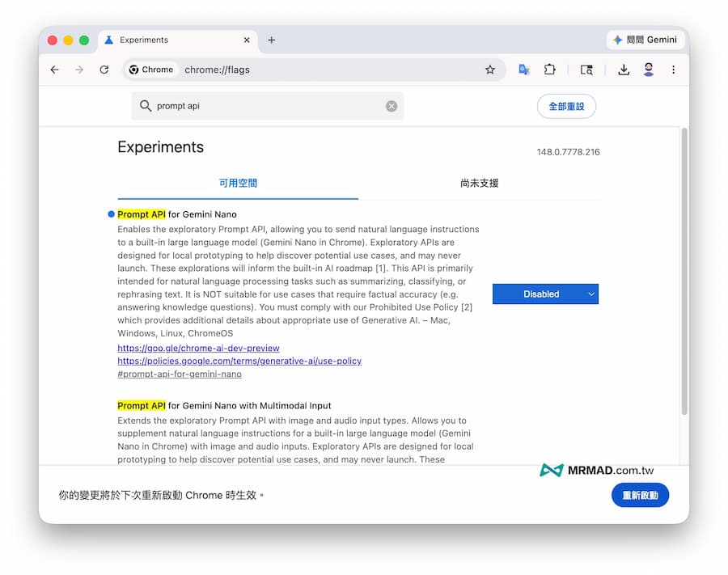Click the version number 148.0.7778.216
Viewport: 728px width, 575px height.
tap(569, 152)
